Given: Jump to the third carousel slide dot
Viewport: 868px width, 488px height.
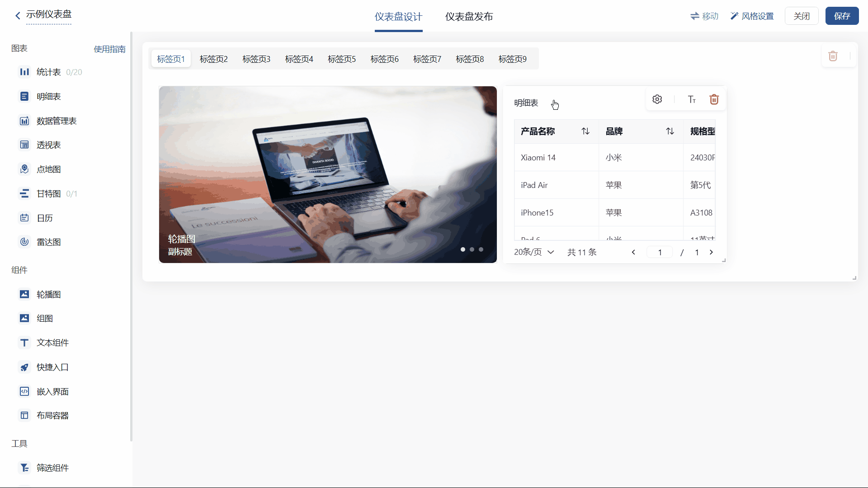Looking at the screenshot, I should (481, 249).
